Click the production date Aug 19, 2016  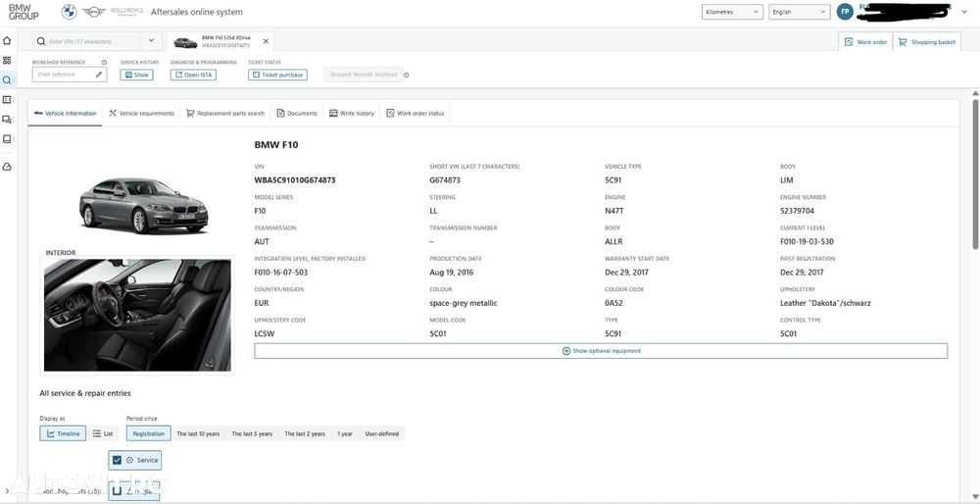click(x=453, y=273)
